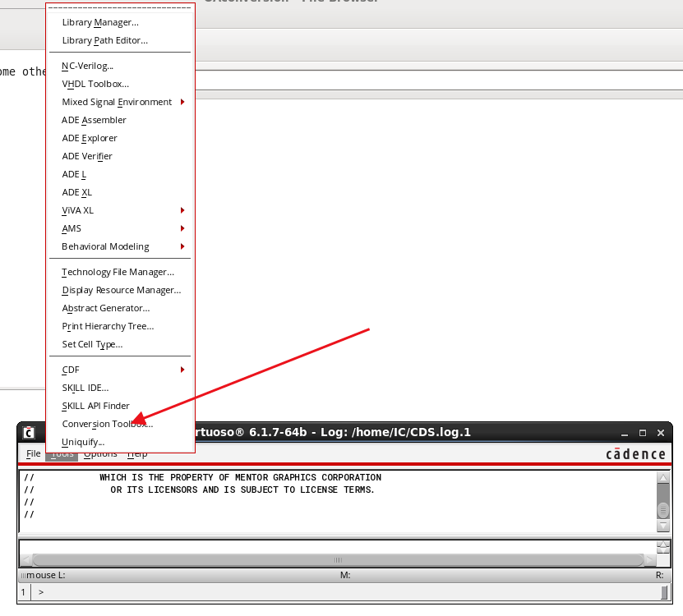
Task: Click the command input field at the bottom
Action: [329, 591]
